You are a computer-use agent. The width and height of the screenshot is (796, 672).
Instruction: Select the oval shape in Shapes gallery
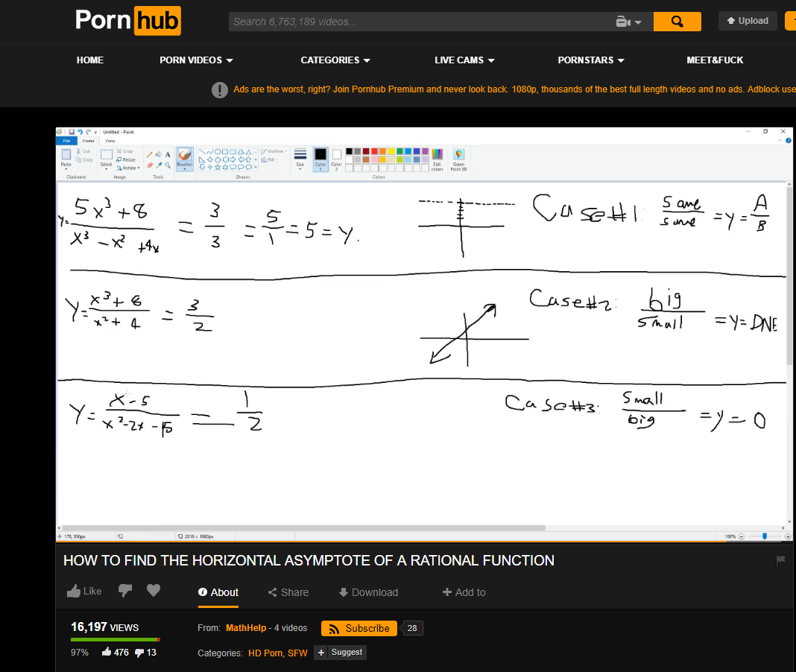(x=218, y=152)
